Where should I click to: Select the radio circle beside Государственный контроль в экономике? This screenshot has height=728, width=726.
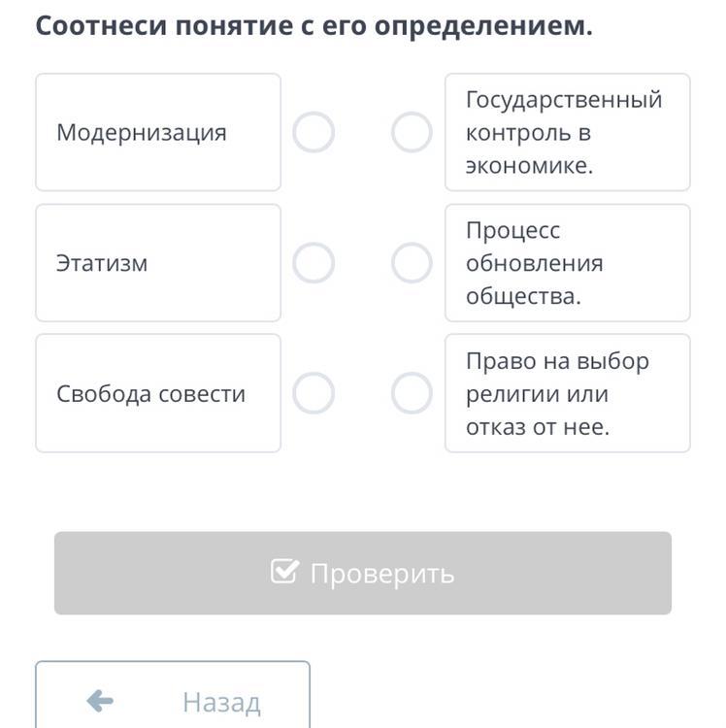tap(412, 132)
